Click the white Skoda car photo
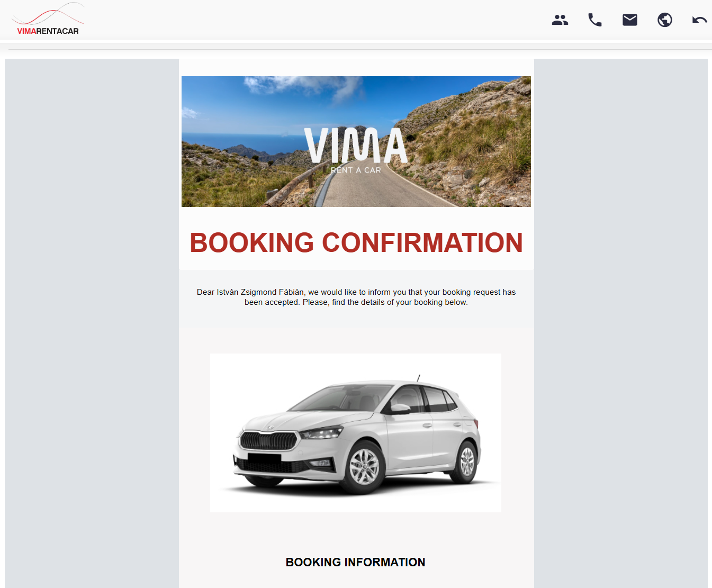This screenshot has width=712, height=588. coord(356,432)
